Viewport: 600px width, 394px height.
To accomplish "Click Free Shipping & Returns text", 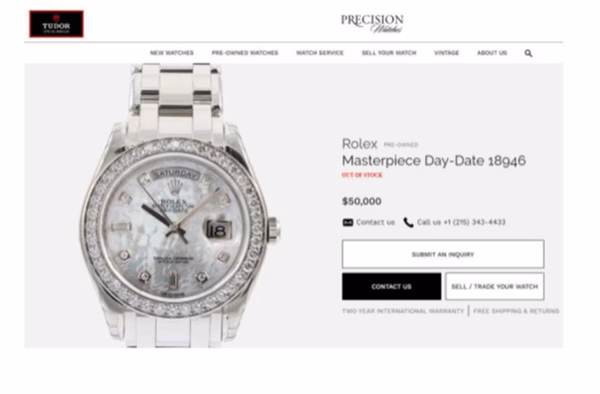I will point(516,311).
